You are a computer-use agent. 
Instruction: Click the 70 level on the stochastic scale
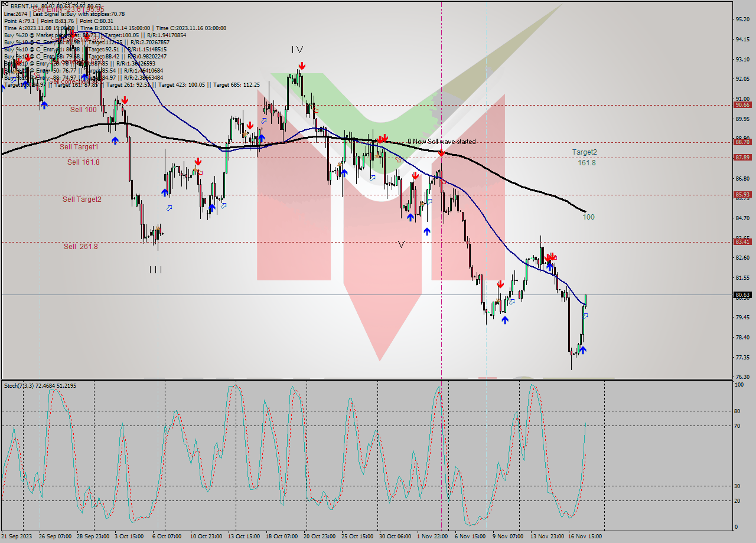coord(737,426)
